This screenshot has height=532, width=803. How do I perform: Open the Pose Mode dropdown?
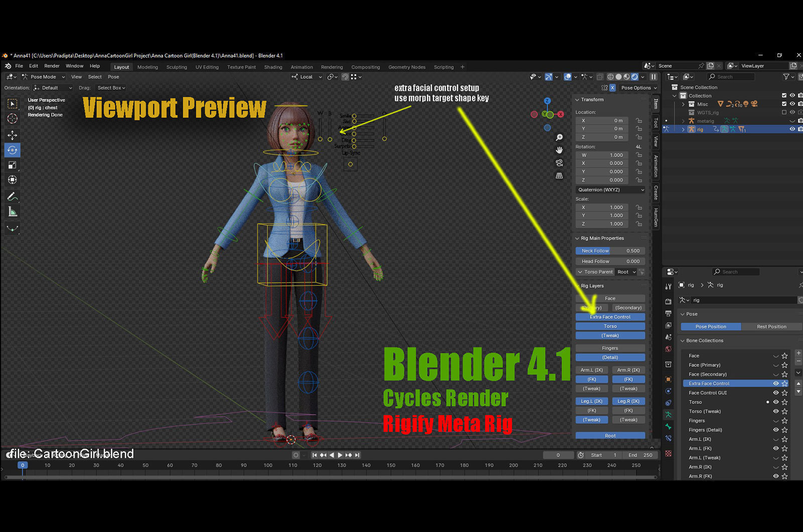tap(44, 77)
